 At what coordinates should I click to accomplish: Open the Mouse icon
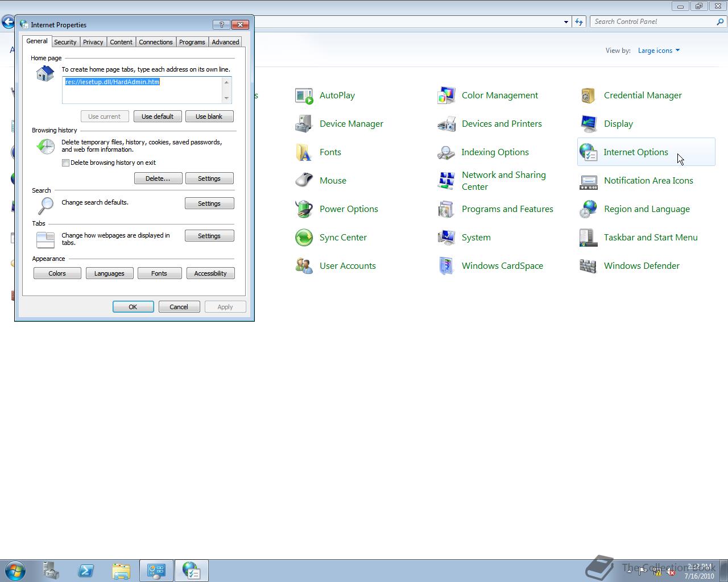[x=304, y=181]
